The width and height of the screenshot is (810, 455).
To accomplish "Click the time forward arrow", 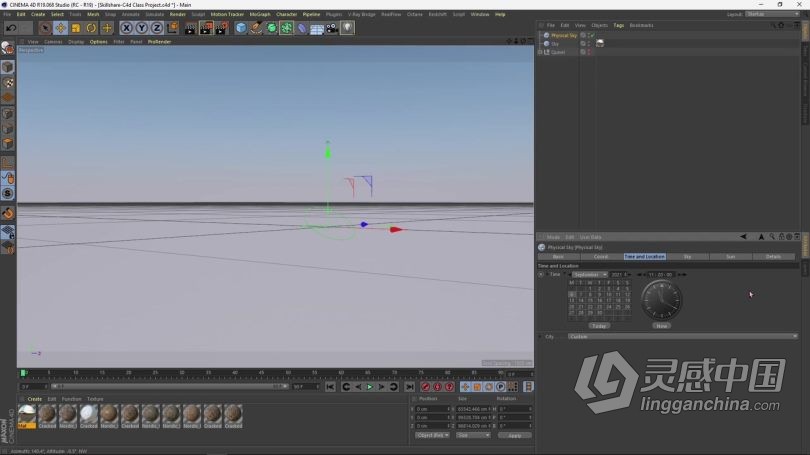I will (680, 275).
